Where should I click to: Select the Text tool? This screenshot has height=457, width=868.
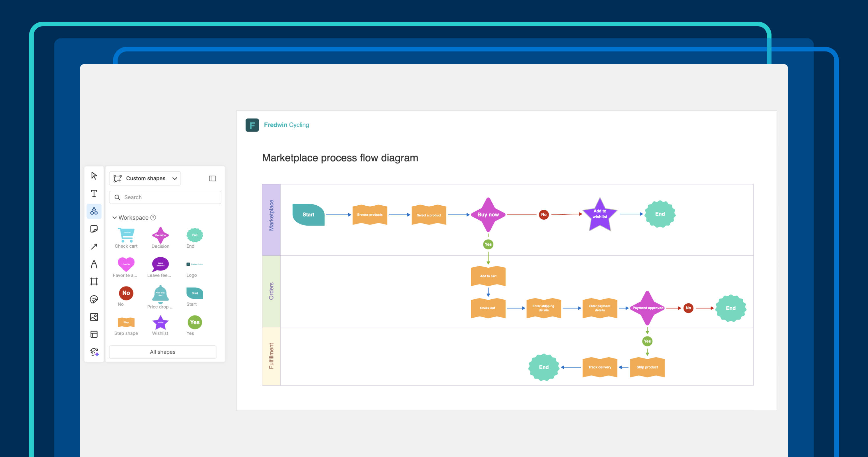[94, 193]
